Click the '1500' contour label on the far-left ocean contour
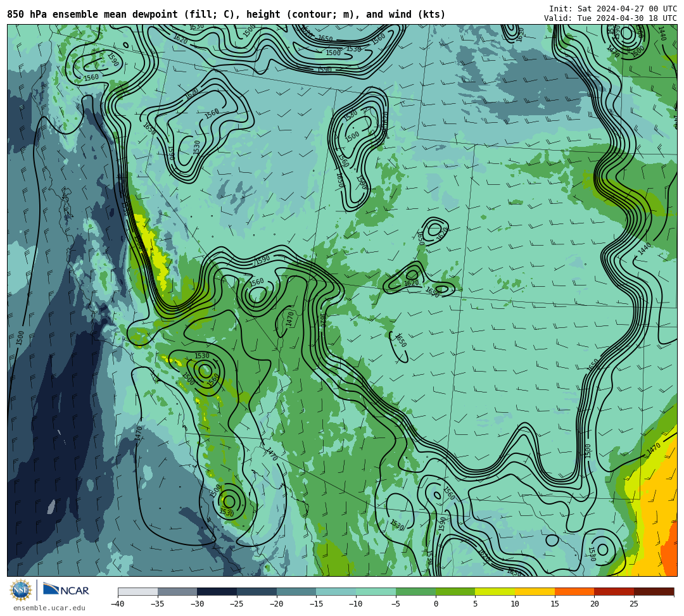Screen dimensions: 684x616 pos(20,338)
